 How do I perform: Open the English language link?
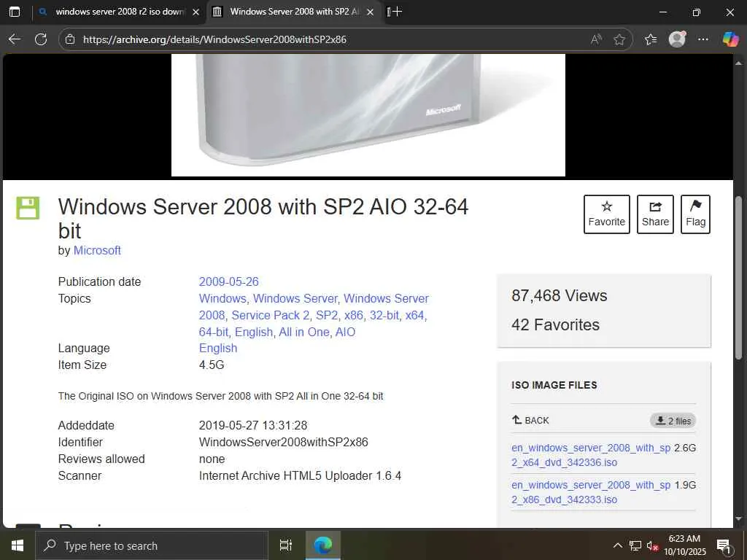pyautogui.click(x=218, y=348)
